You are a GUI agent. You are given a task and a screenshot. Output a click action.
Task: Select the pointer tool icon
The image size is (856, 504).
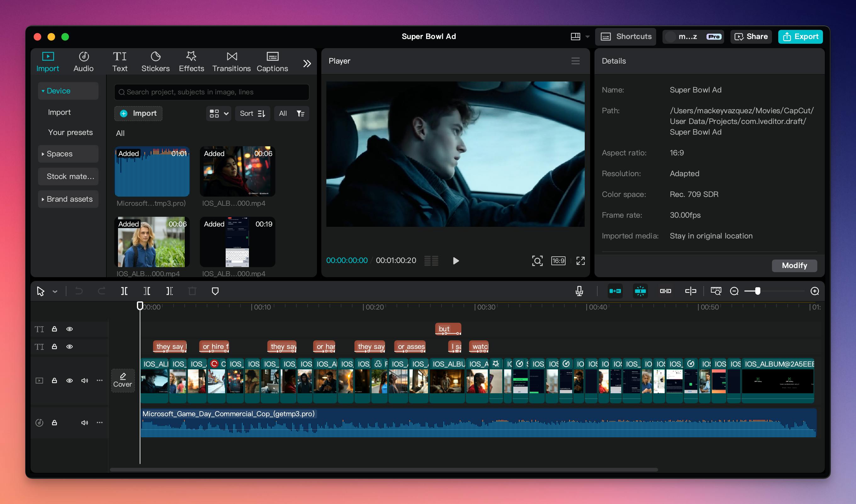(x=41, y=291)
